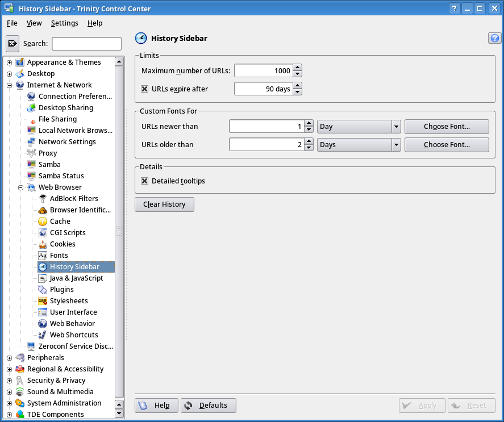Viewport: 504px width, 422px height.
Task: Open the Browser Identification icon
Action: 43,210
